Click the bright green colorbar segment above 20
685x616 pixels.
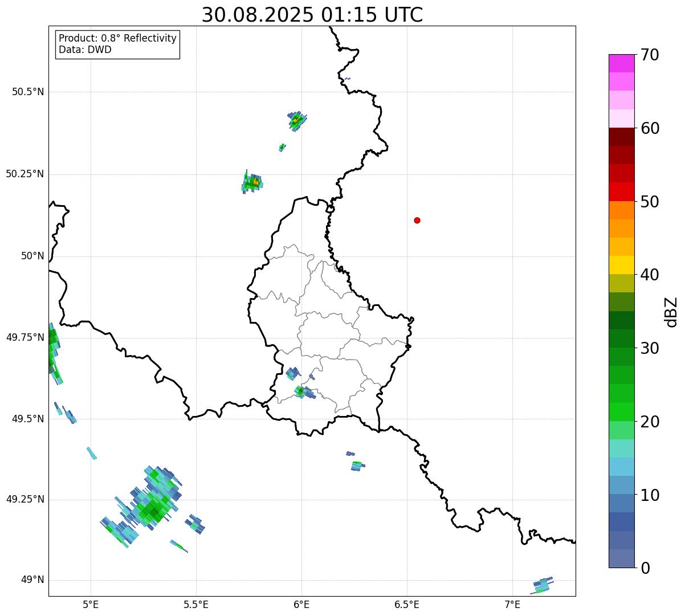tap(621, 412)
